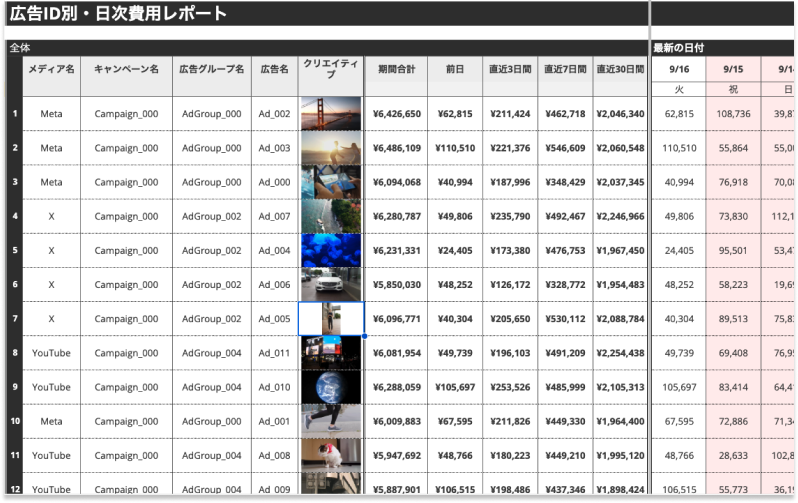The image size is (798, 503).
Task: Select the ¥6,426,650 total cell
Action: tap(396, 114)
